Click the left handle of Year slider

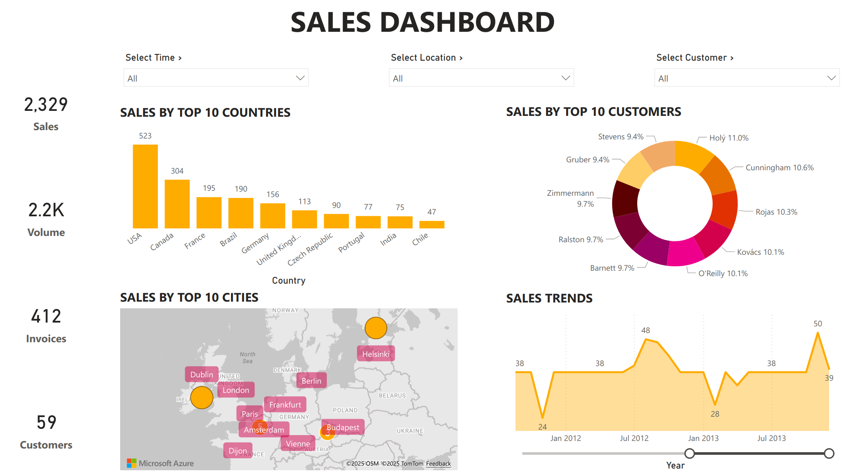coord(690,454)
